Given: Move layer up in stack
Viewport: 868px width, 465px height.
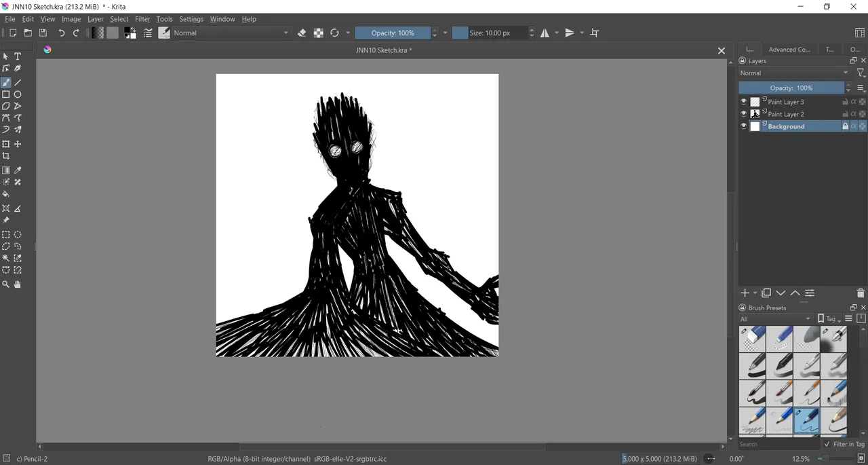Looking at the screenshot, I should coord(795,293).
